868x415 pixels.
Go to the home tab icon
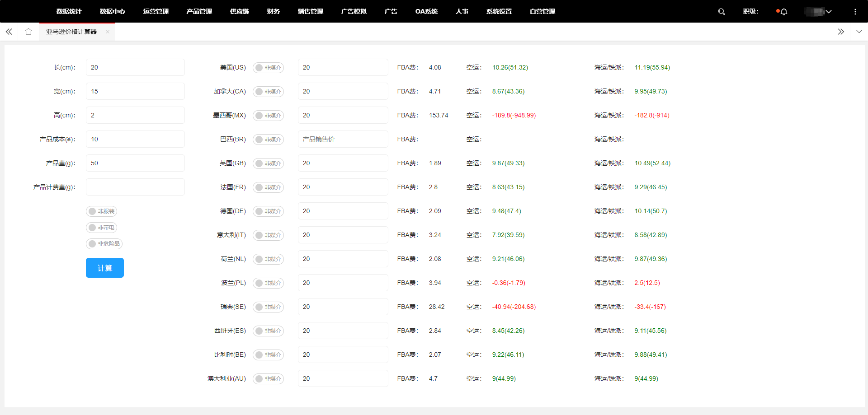(28, 32)
